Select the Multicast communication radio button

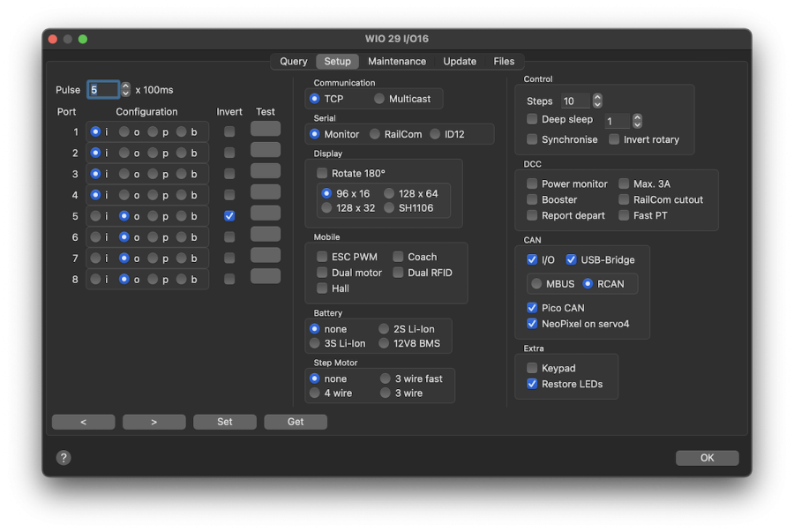pos(379,99)
